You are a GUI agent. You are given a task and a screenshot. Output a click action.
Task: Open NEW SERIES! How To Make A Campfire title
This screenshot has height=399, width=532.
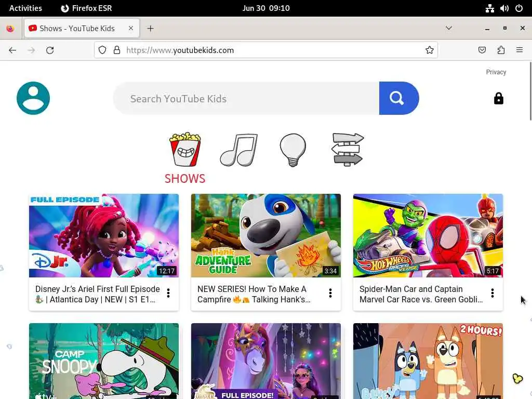point(254,294)
